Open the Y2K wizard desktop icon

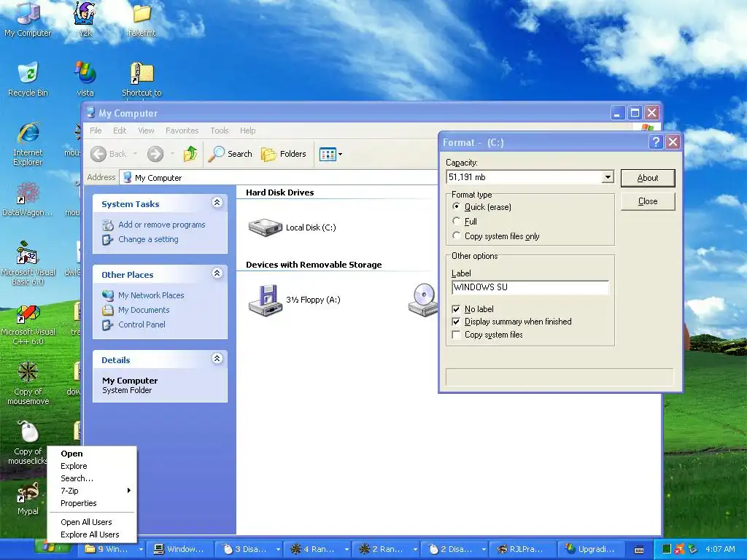click(x=85, y=19)
